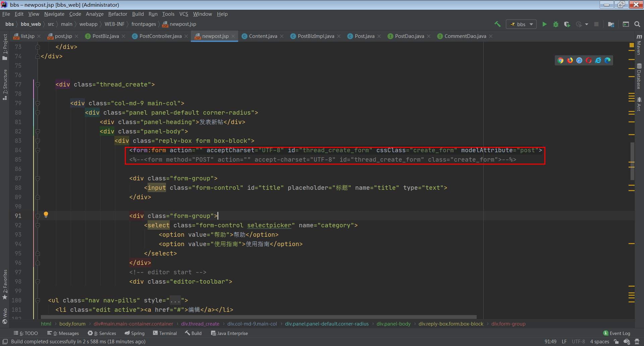Open the TODO tool window

coord(26,333)
